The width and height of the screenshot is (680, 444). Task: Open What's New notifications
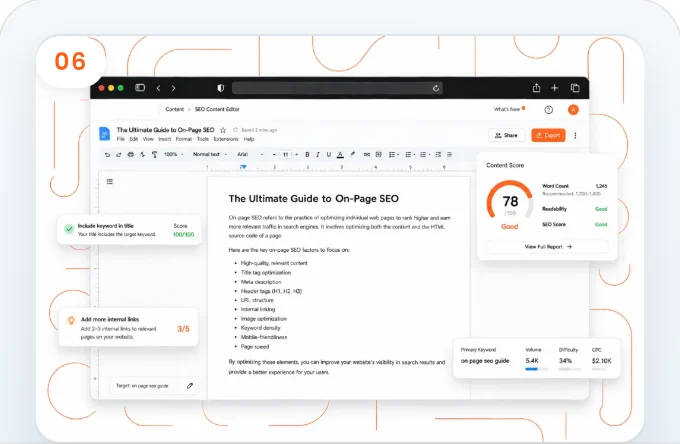tap(509, 109)
